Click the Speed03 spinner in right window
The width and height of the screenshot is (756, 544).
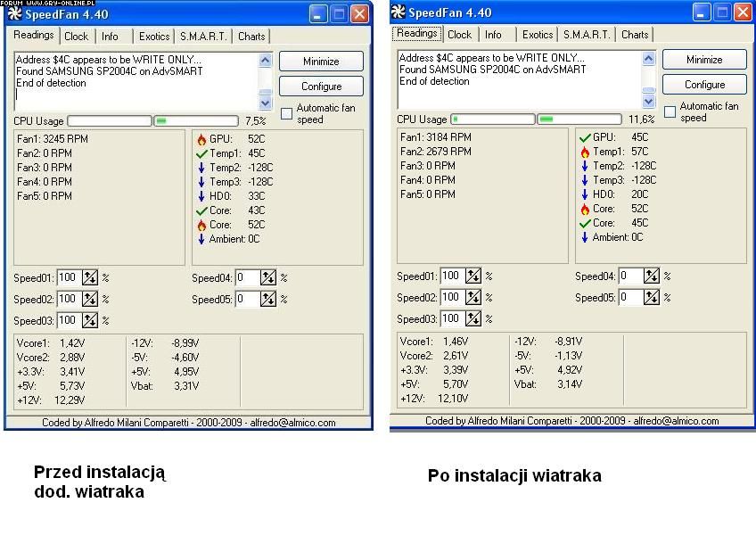473,318
